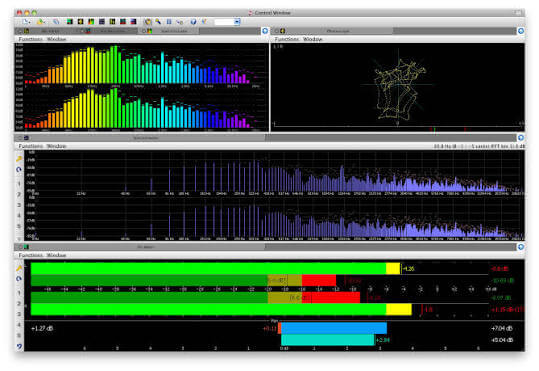Toggle small box left of the goniometer tab icon
Screen dimensions: 539x371
point(276,31)
